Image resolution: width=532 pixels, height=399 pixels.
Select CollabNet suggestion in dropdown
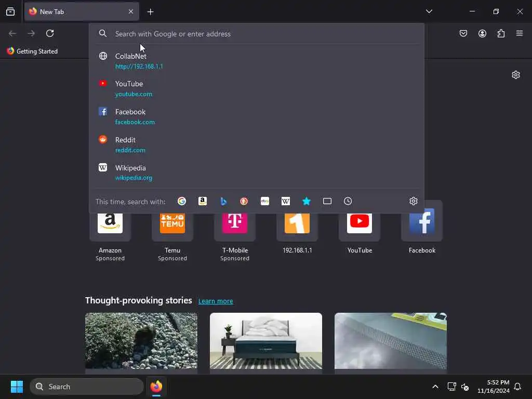[257, 61]
